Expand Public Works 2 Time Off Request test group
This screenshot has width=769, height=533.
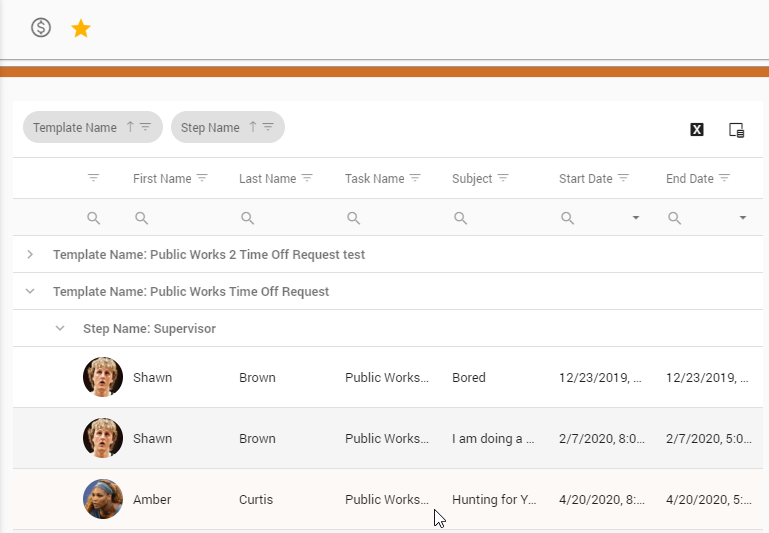coord(30,255)
